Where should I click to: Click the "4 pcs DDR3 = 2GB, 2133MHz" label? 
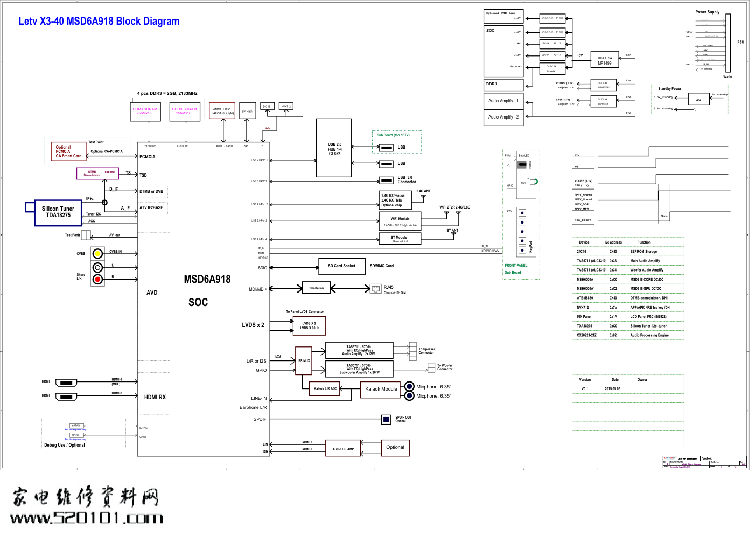click(167, 93)
